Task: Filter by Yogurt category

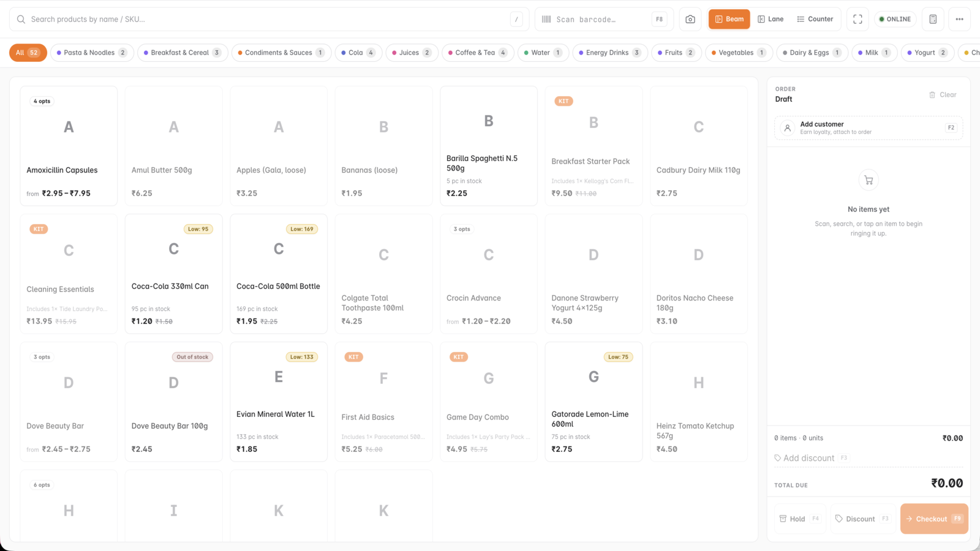Action: pos(927,53)
